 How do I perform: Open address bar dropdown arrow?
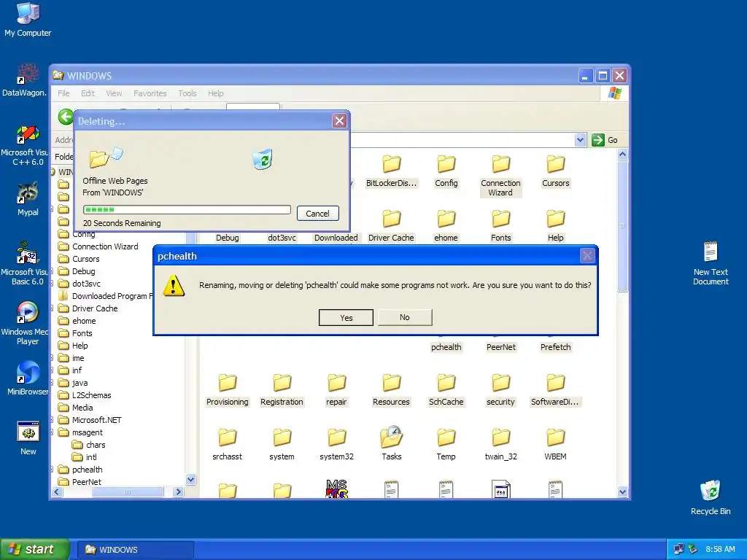(580, 140)
